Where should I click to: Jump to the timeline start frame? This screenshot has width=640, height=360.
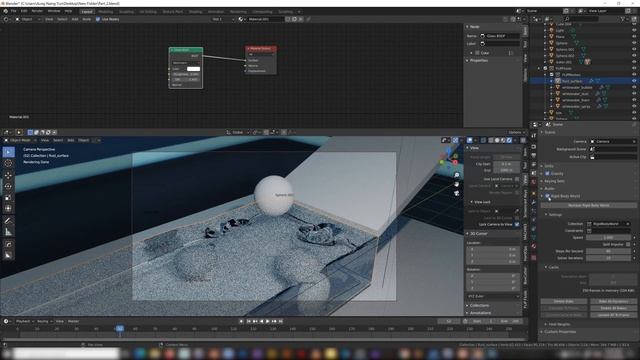[249, 322]
